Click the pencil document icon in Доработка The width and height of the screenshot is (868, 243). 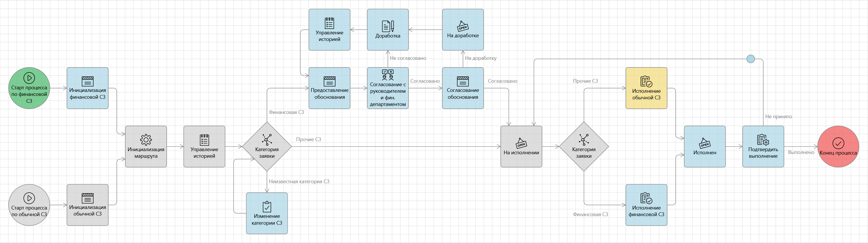coord(388,26)
